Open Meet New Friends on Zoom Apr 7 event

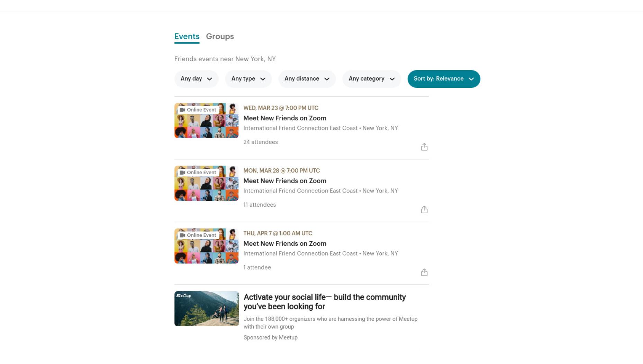pyautogui.click(x=285, y=243)
